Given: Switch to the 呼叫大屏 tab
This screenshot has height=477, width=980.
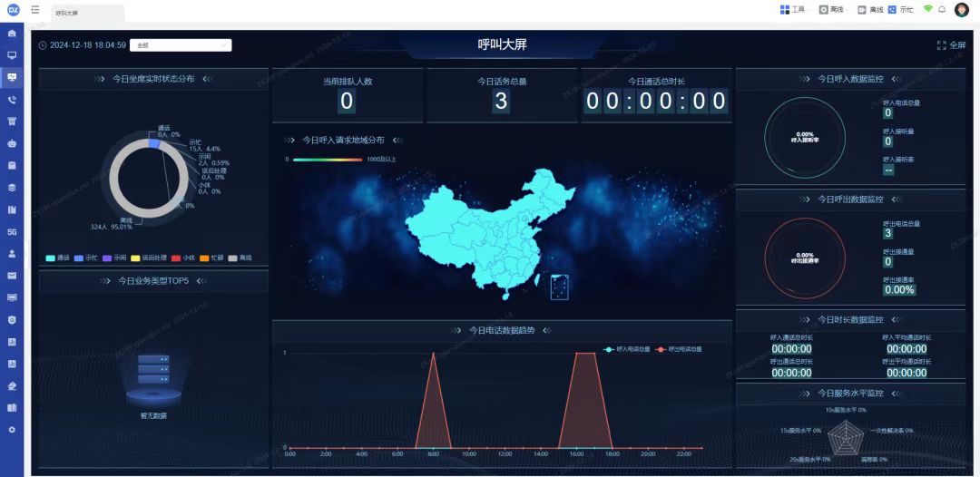Looking at the screenshot, I should [87, 13].
